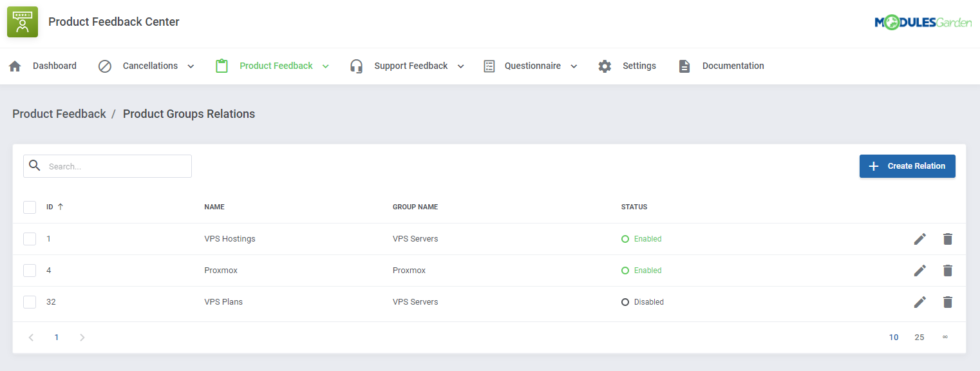Image resolution: width=980 pixels, height=371 pixels.
Task: Edit the VPS Hostings relation with pencil icon
Action: pos(920,238)
